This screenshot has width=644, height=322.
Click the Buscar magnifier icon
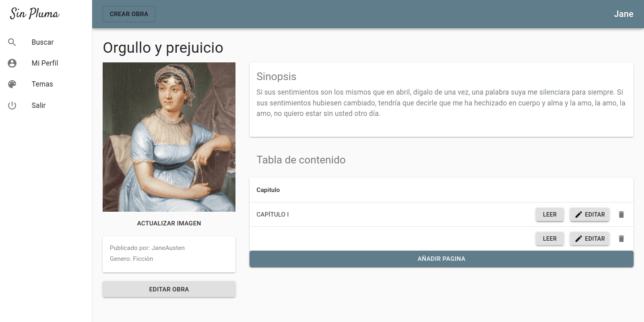point(12,42)
